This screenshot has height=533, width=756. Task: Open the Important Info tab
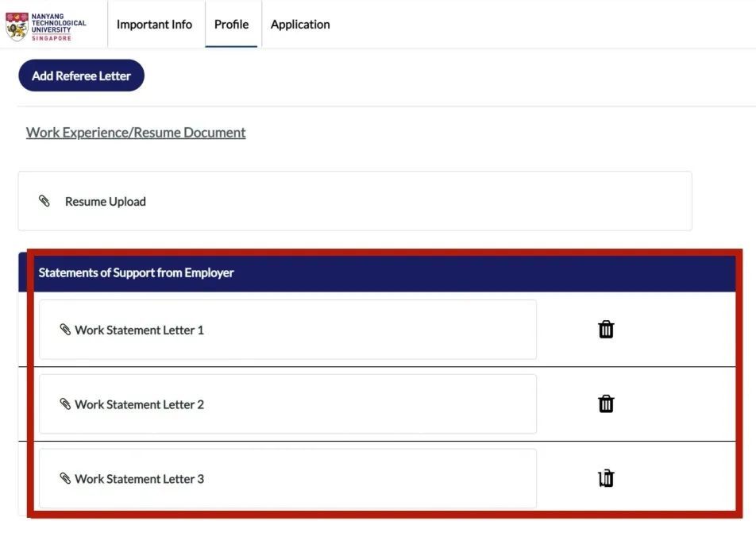(x=154, y=24)
